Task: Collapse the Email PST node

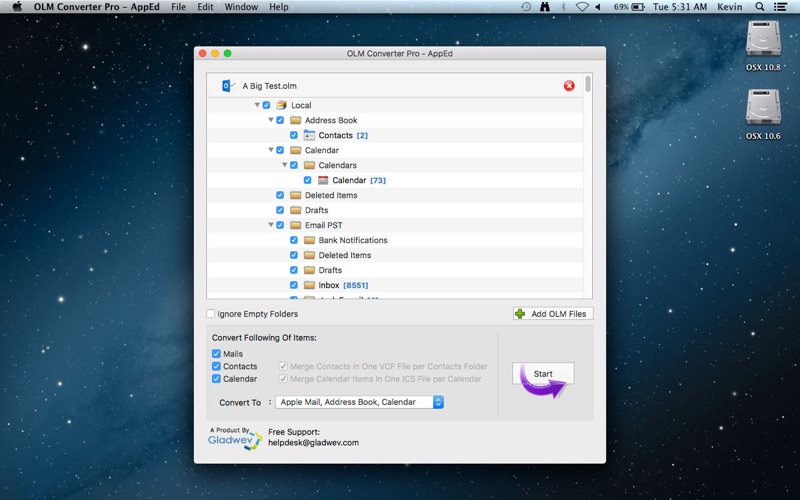Action: coord(271,225)
